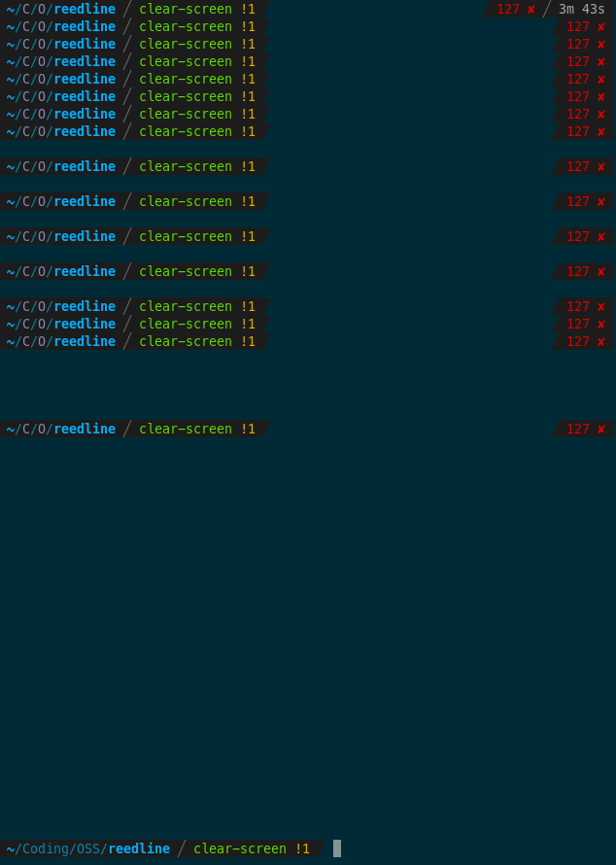Click the 127 error status beside "3m 43s"
616x865 pixels.
click(x=516, y=9)
